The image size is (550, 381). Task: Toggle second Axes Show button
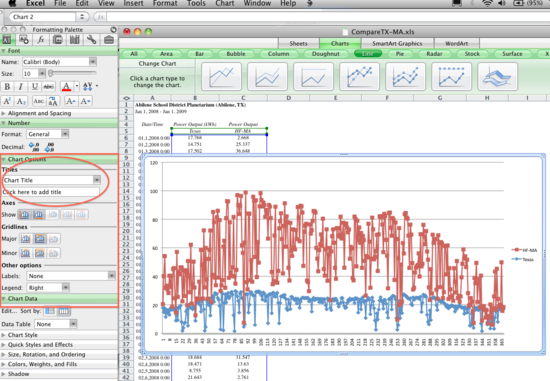coord(39,214)
